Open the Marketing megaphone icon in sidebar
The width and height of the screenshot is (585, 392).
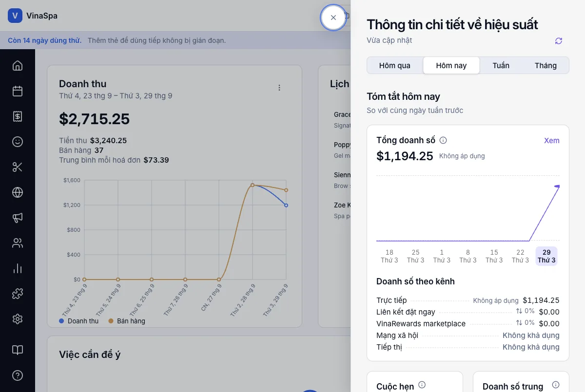coord(18,218)
